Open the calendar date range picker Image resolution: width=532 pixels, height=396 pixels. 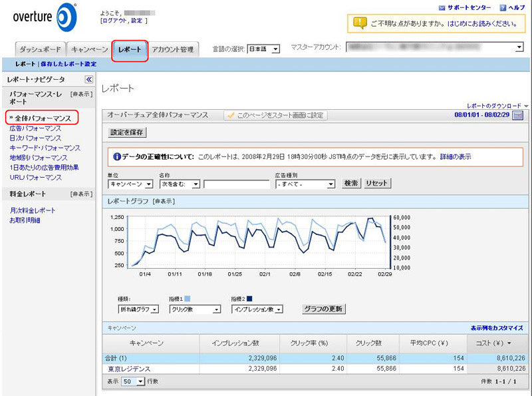point(517,115)
